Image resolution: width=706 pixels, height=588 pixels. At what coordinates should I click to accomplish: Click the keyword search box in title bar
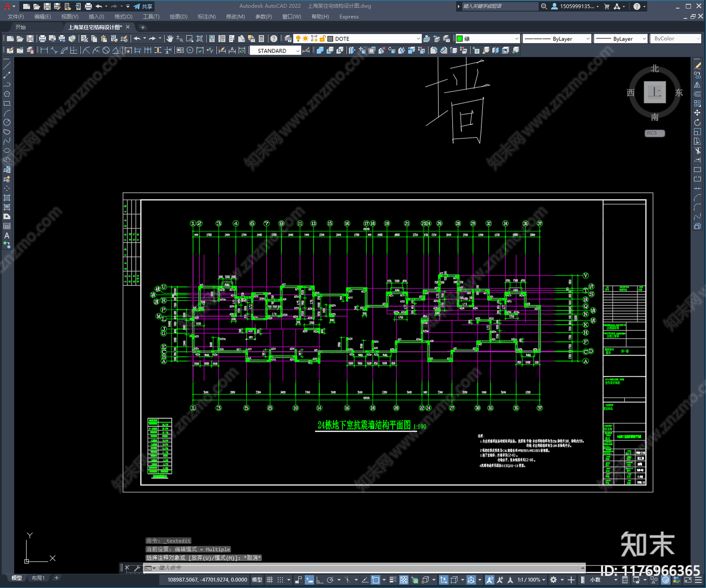(499, 6)
